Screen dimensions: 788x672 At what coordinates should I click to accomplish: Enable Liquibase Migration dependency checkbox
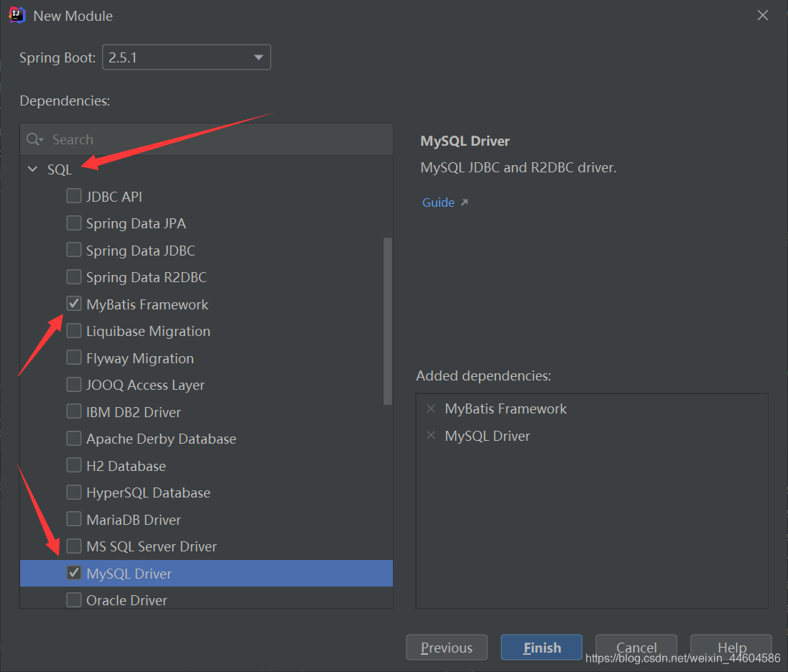pyautogui.click(x=74, y=330)
